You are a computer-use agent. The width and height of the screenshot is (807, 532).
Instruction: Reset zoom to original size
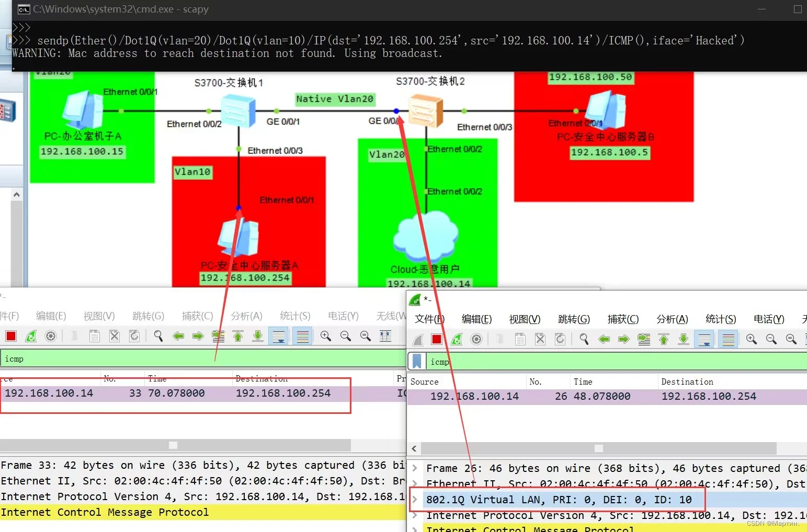[365, 336]
